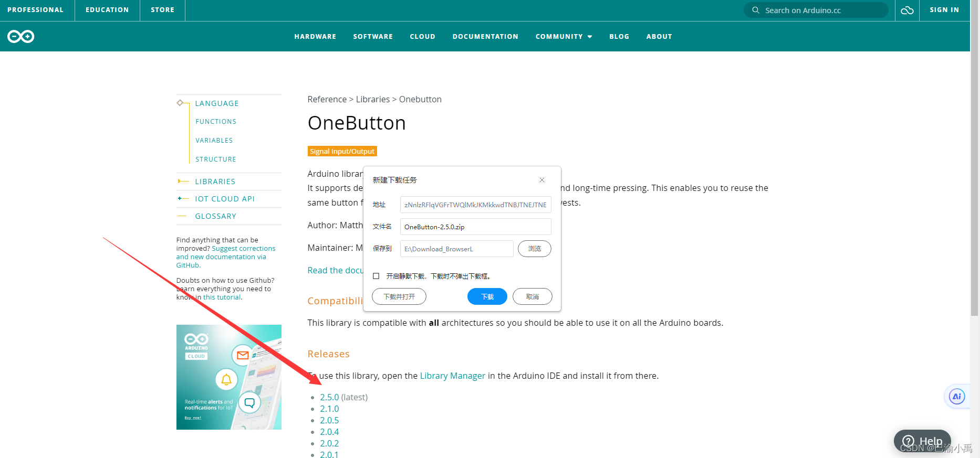This screenshot has width=980, height=458.
Task: Open Functions in the sidebar
Action: pos(216,122)
